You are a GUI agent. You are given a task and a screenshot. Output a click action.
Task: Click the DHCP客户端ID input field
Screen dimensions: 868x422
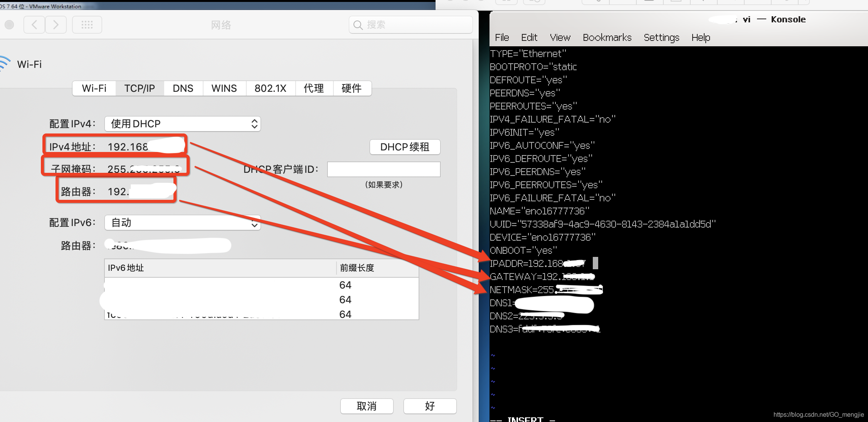click(x=384, y=169)
